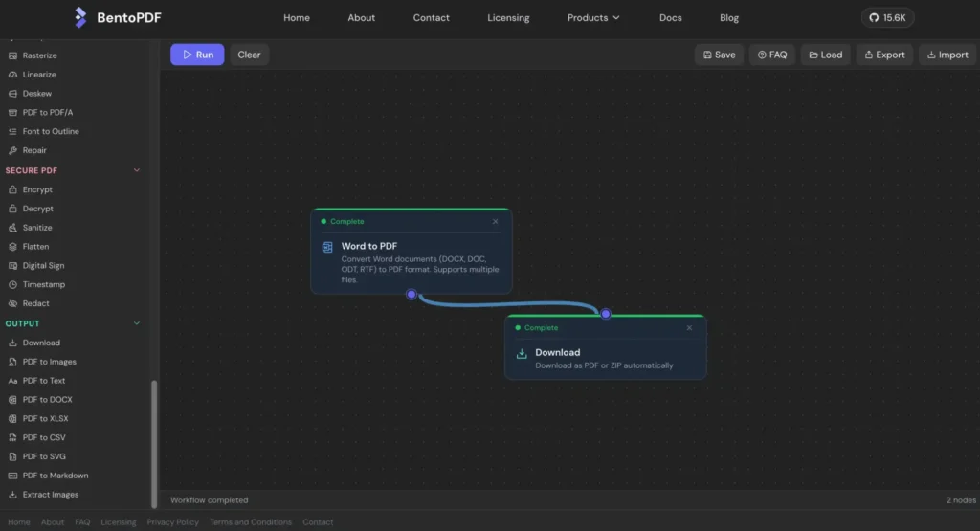980x531 pixels.
Task: Click the Flatten layers icon
Action: point(12,247)
